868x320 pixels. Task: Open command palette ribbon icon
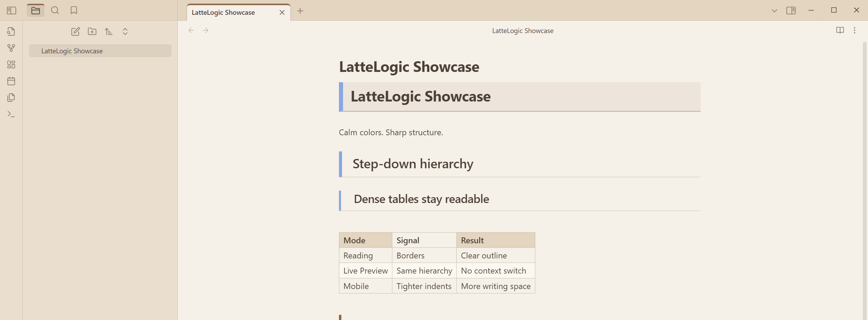point(11,114)
